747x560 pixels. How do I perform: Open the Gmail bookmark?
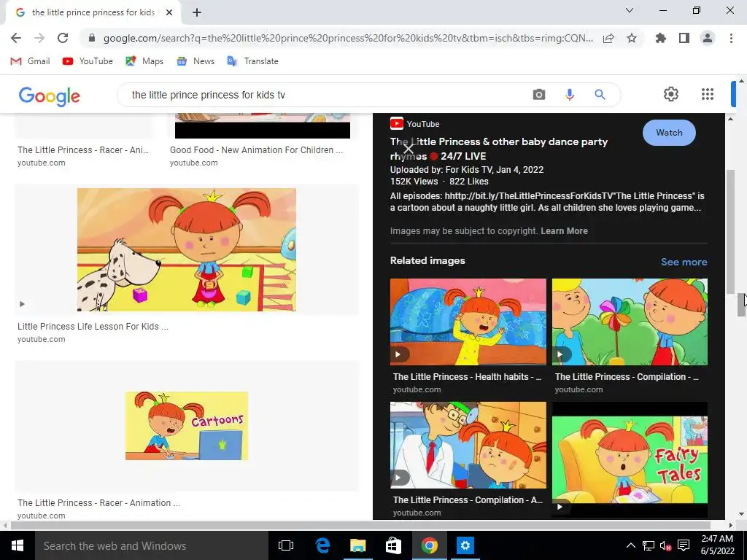[30, 61]
